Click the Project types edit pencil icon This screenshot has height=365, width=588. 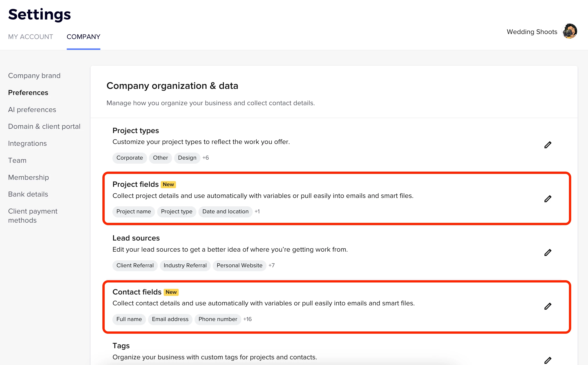[548, 145]
